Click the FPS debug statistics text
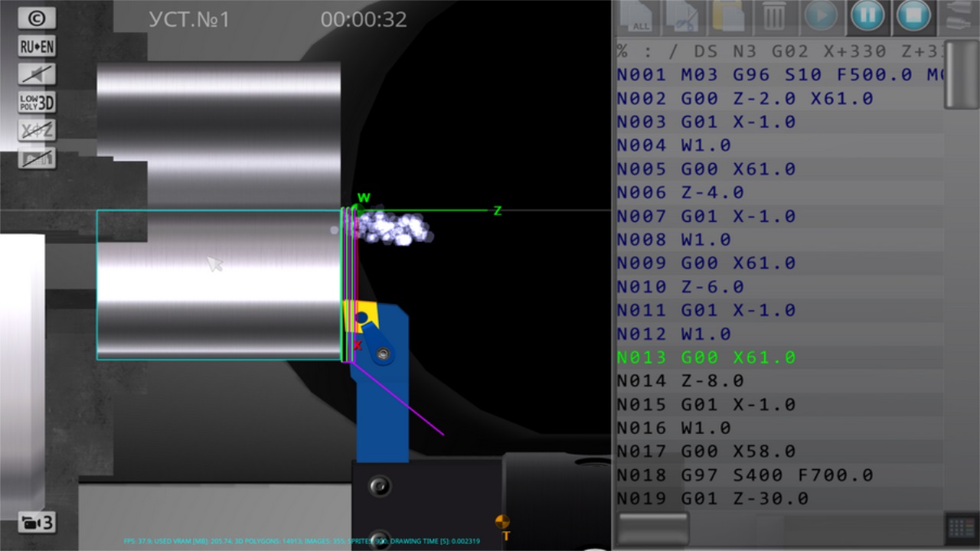 coord(302,542)
